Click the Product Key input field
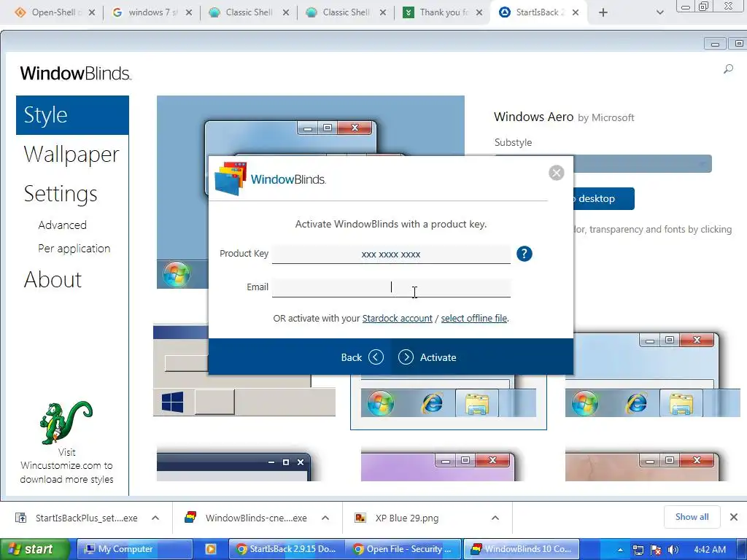This screenshot has width=747, height=560. pos(391,254)
